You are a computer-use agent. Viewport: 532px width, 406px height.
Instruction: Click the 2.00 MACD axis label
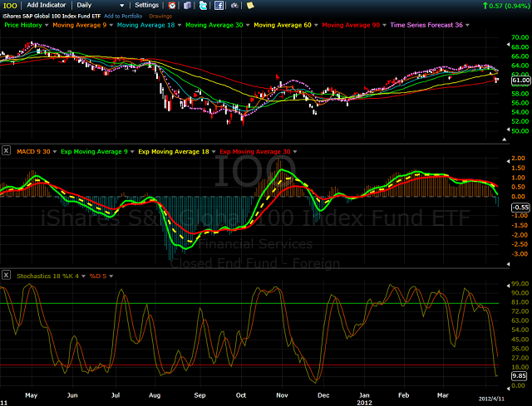(x=518, y=159)
